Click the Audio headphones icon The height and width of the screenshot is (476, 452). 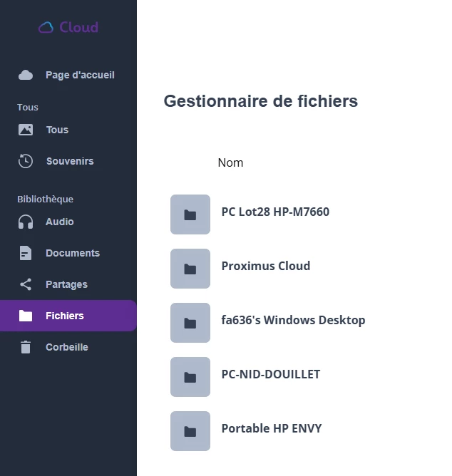[26, 222]
